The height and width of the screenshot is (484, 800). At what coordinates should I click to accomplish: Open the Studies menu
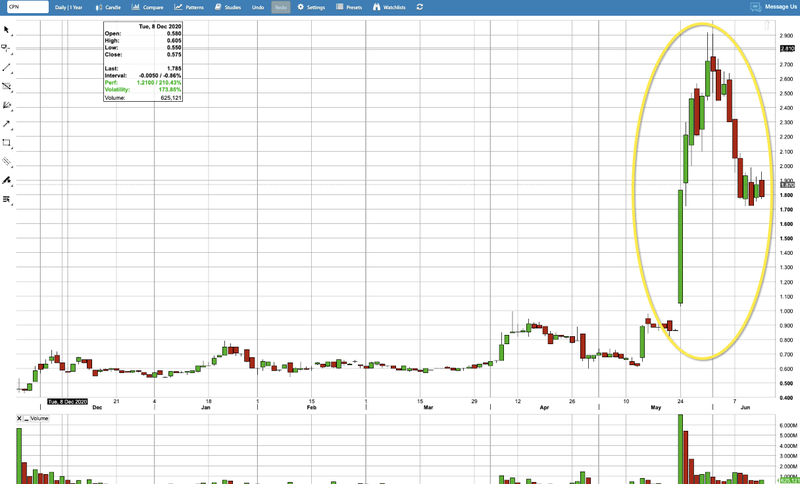coord(228,7)
